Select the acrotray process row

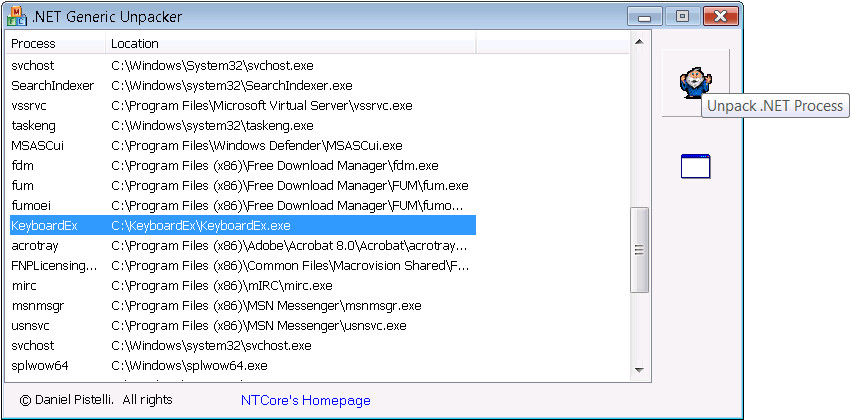pos(243,246)
